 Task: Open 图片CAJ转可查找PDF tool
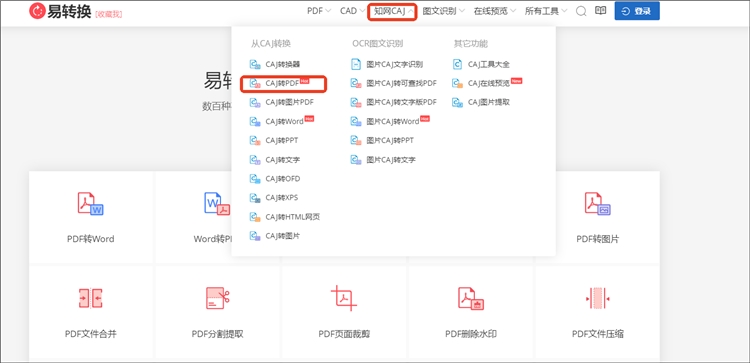[394, 83]
